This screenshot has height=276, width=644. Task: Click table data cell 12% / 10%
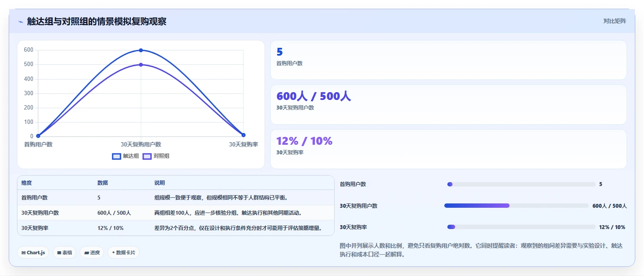pyautogui.click(x=111, y=228)
